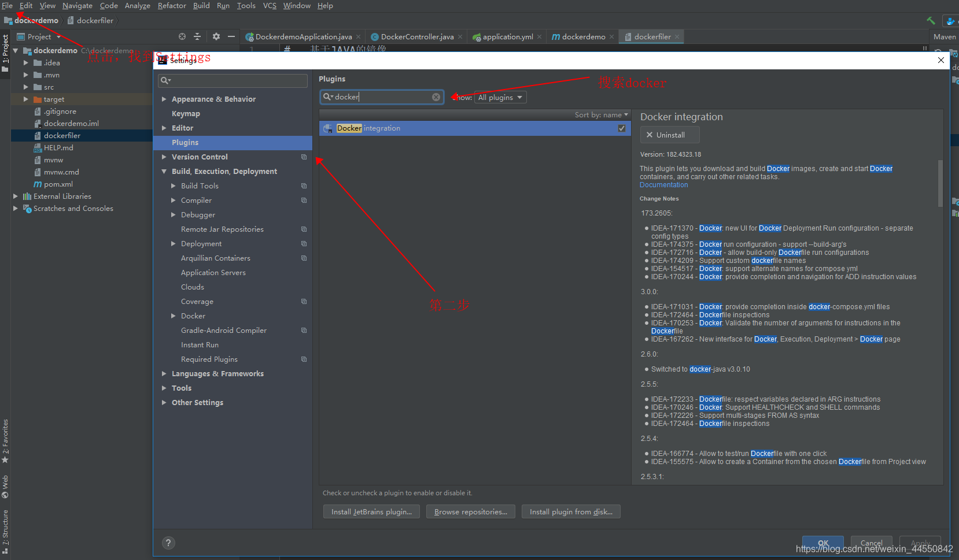Click the Browse repositories button

pos(471,512)
